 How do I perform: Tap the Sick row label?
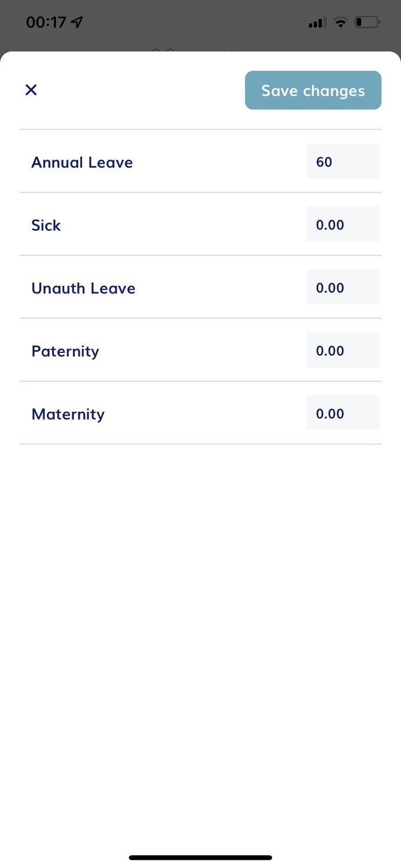[x=46, y=225]
